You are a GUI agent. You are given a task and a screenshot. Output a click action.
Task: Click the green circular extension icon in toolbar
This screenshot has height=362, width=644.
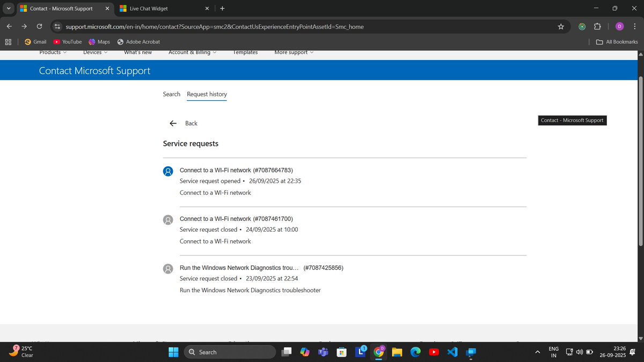pyautogui.click(x=582, y=26)
